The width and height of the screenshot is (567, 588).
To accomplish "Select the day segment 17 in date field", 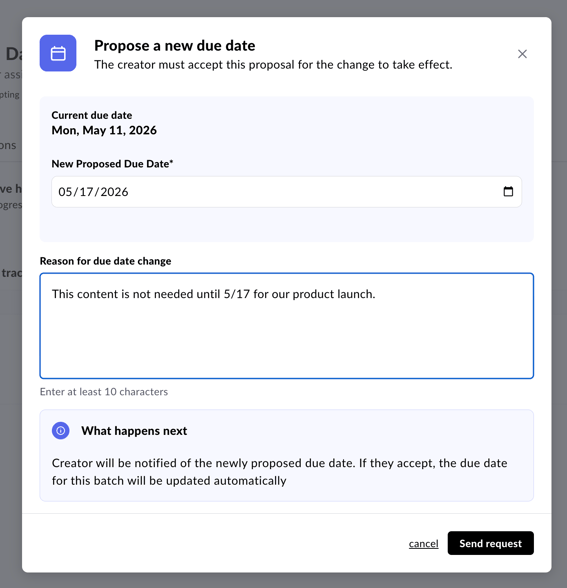I will (86, 192).
